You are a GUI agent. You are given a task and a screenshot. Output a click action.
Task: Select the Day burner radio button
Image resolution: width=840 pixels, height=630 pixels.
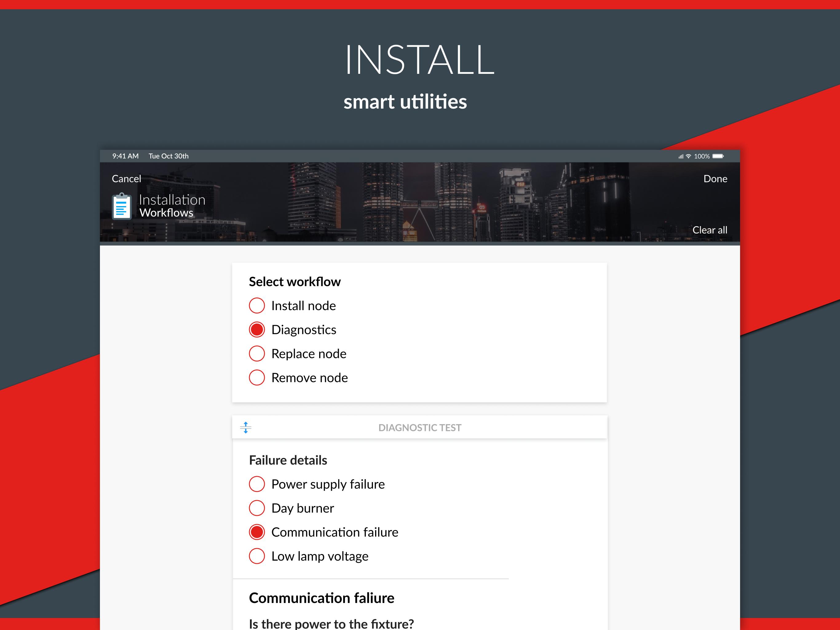coord(257,508)
